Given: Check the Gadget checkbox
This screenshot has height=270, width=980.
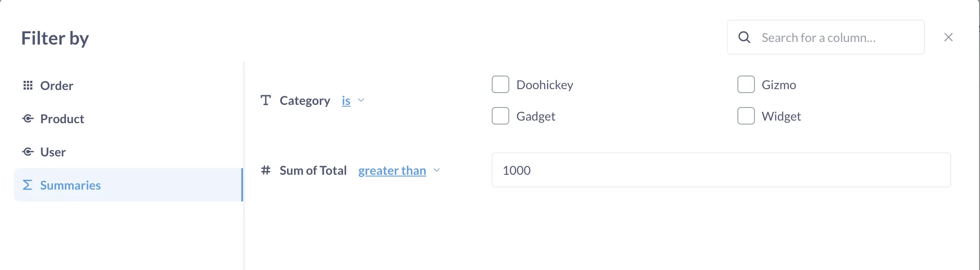Looking at the screenshot, I should tap(500, 116).
